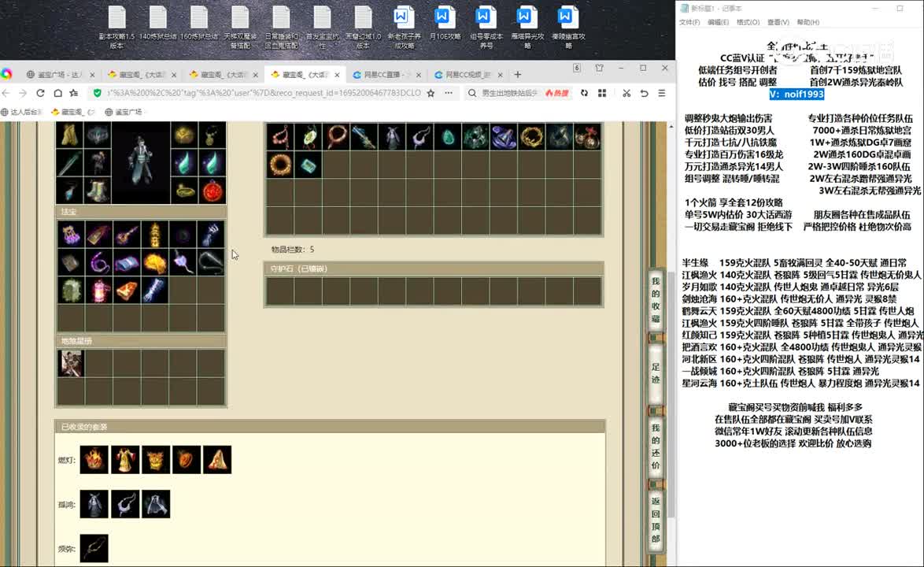Select the blue scroll treasure icon
This screenshot has width=924, height=567.
point(127,263)
